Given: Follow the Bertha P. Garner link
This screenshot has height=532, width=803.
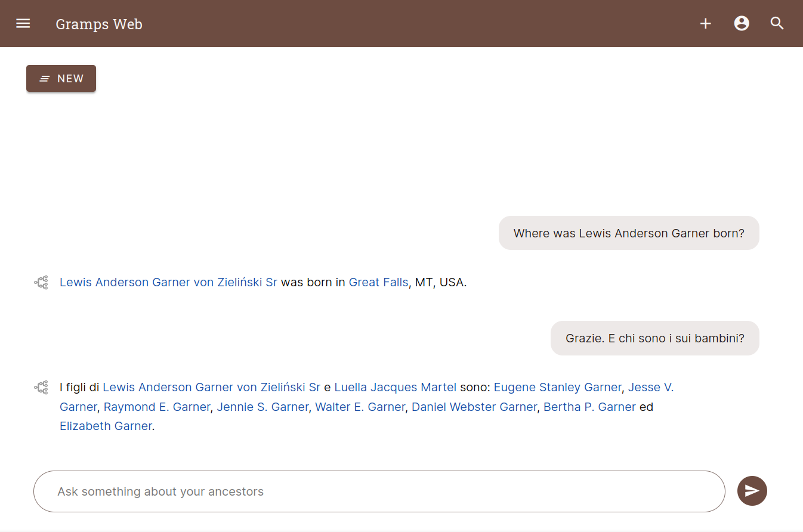Looking at the screenshot, I should [x=589, y=407].
